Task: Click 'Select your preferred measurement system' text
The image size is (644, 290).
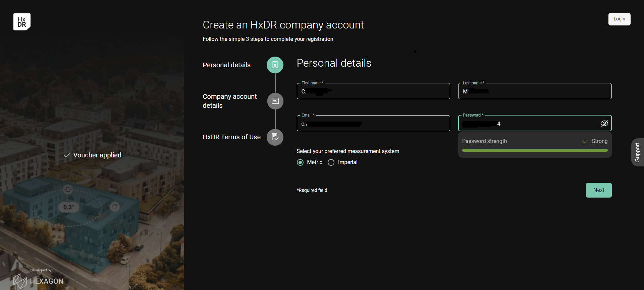Action: 348,151
